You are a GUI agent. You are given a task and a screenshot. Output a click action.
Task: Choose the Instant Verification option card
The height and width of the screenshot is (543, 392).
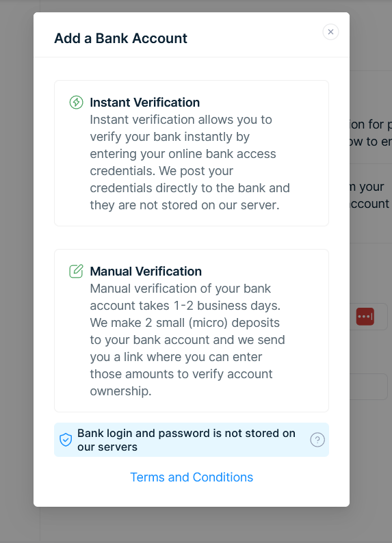tap(192, 153)
